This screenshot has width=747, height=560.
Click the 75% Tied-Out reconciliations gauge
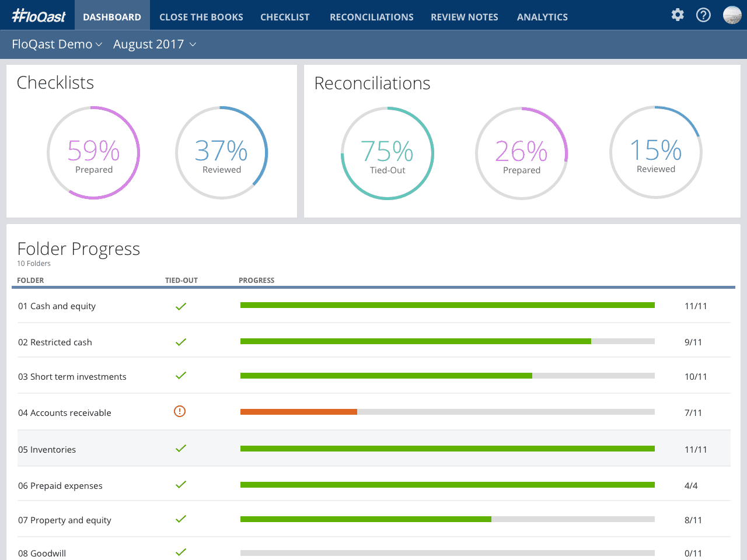tap(387, 153)
